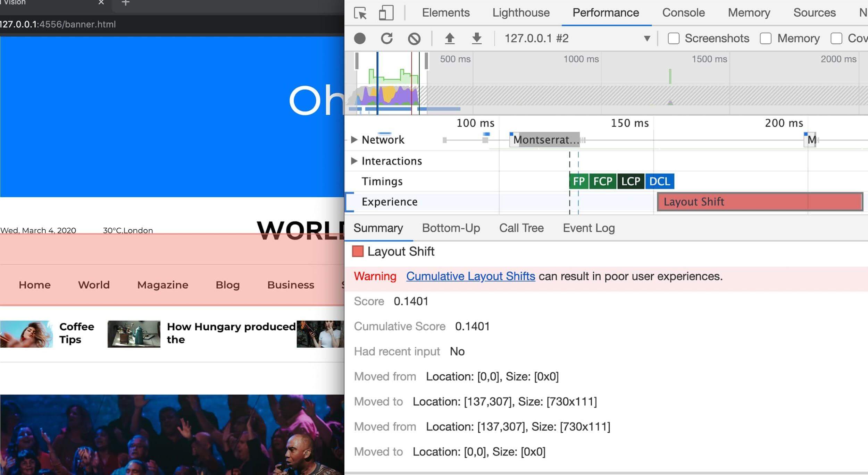Click the inspect element mode icon
Image resolution: width=868 pixels, height=475 pixels.
click(x=362, y=12)
